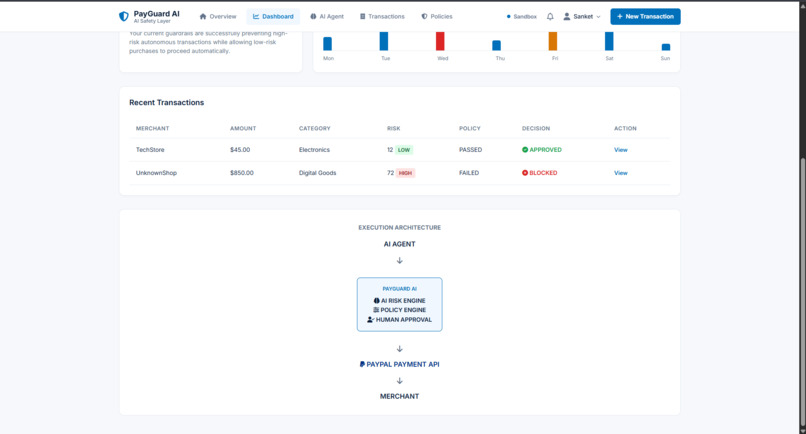The width and height of the screenshot is (806, 434).
Task: Click the Tuesday blue bar in chart
Action: coord(384,41)
